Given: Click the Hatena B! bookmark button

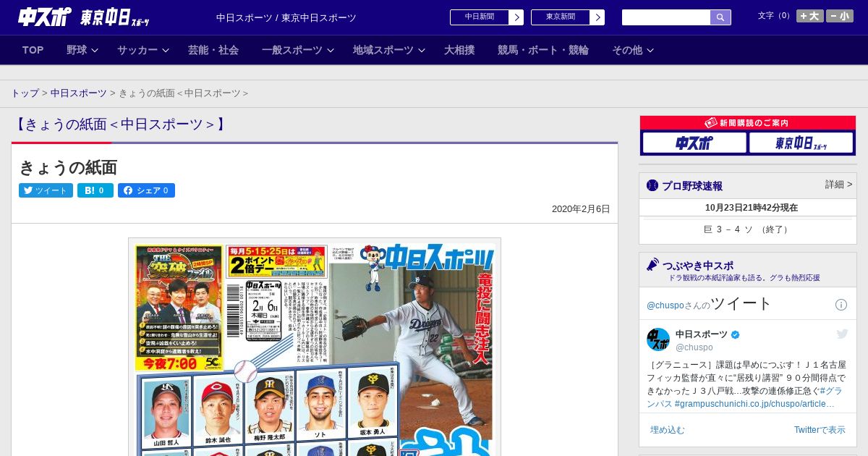Looking at the screenshot, I should click(x=95, y=190).
